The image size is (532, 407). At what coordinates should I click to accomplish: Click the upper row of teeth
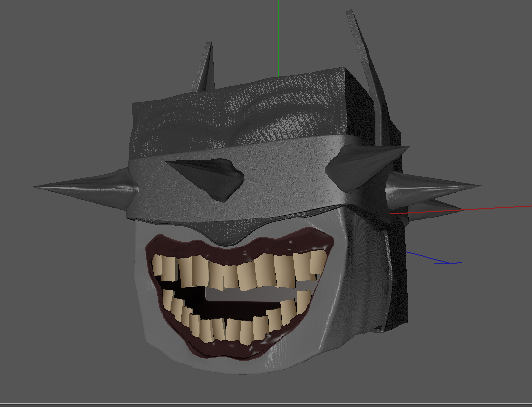coord(239,270)
